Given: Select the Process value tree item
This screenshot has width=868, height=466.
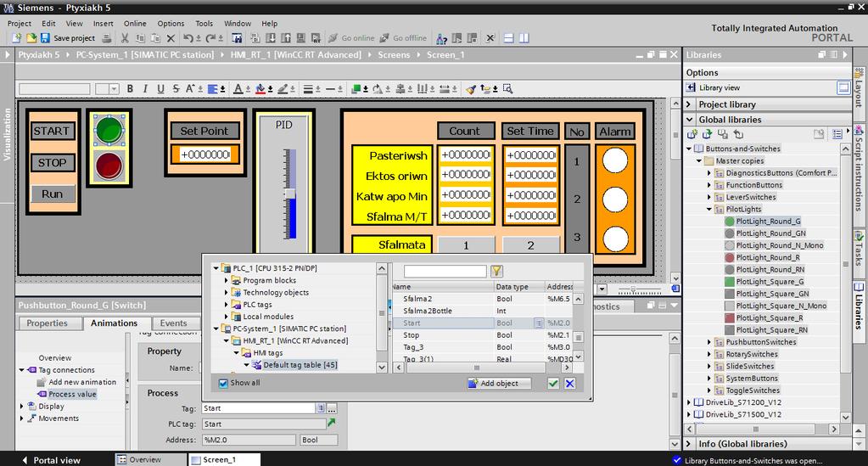Looking at the screenshot, I should click(x=72, y=394).
